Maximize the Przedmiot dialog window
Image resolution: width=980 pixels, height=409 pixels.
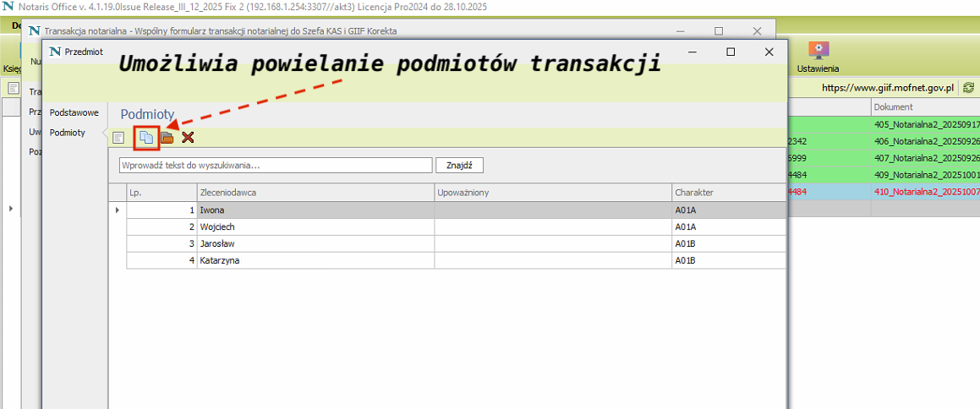pos(731,52)
